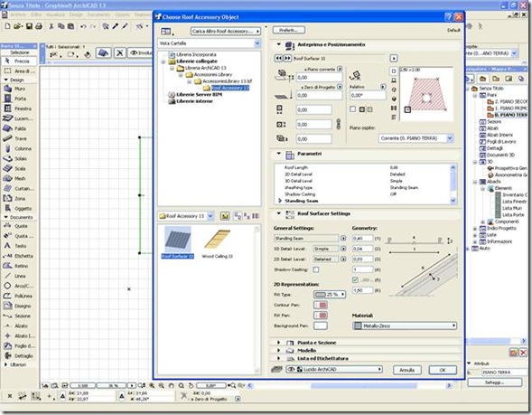Select PIANO TERRA in navigator tree
This screenshot has width=532, height=415.
pos(510,115)
